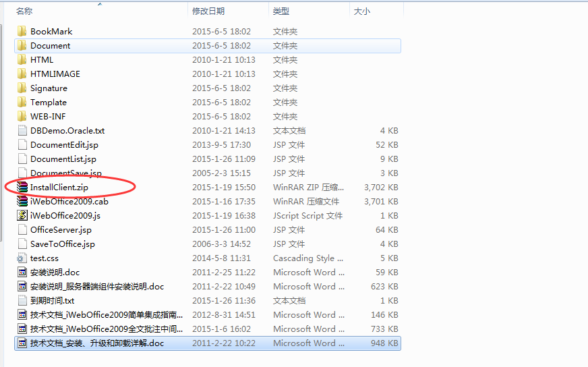Select the file name 到期时间.txt
The height and width of the screenshot is (367, 588).
click(x=53, y=301)
